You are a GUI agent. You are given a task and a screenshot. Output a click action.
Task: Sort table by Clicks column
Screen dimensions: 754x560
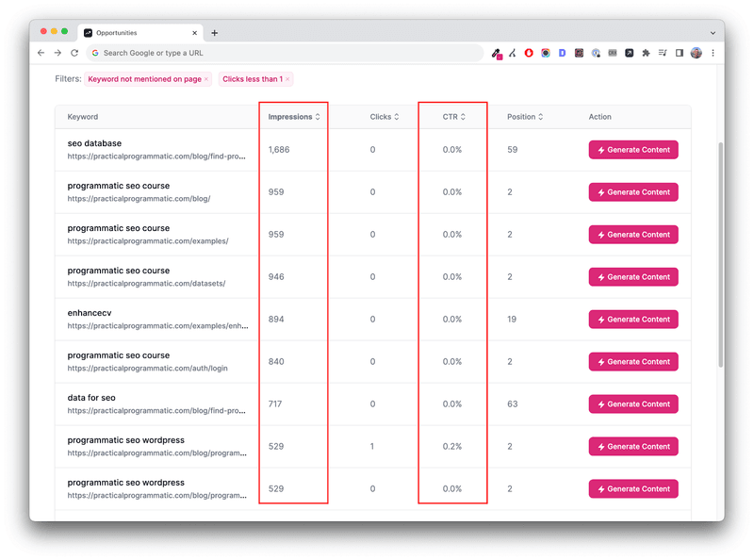tap(385, 117)
